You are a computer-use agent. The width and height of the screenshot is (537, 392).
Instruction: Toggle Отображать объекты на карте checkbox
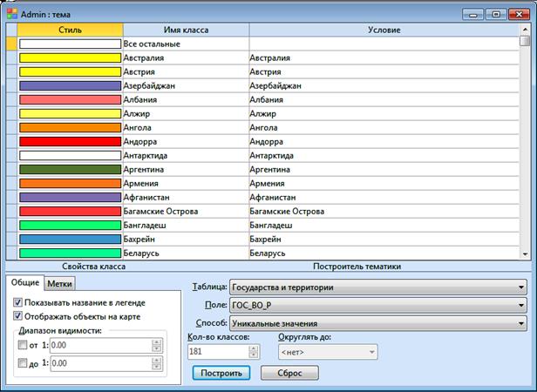click(18, 316)
